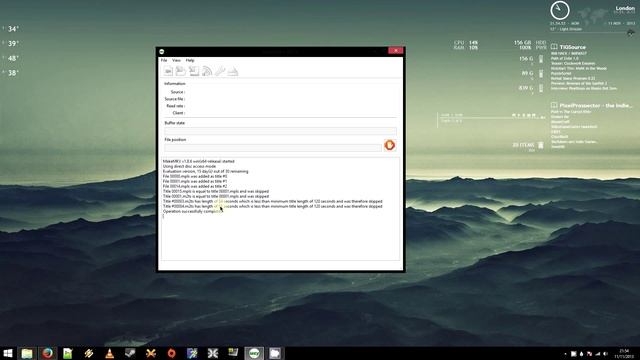Viewport: 640px width, 360px height.
Task: Click the CPU usage readout
Action: (466, 42)
